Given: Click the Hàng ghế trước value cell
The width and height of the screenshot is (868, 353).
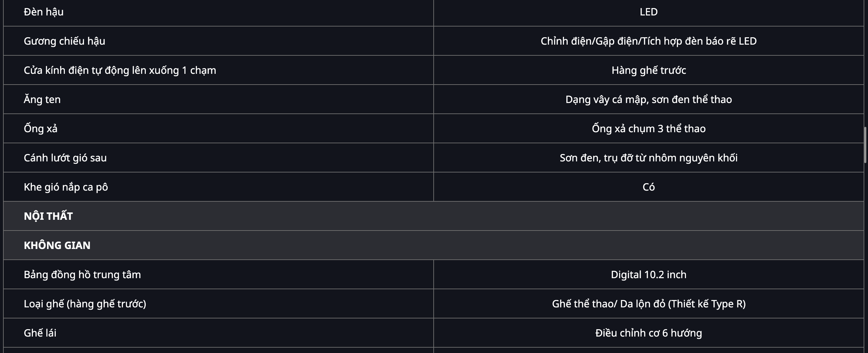Looking at the screenshot, I should [649, 70].
